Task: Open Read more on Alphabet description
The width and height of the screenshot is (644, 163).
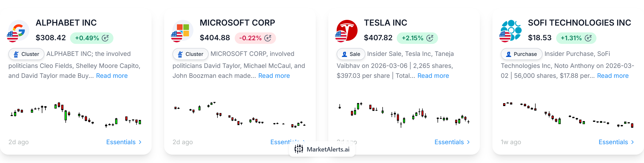Action: (x=112, y=76)
